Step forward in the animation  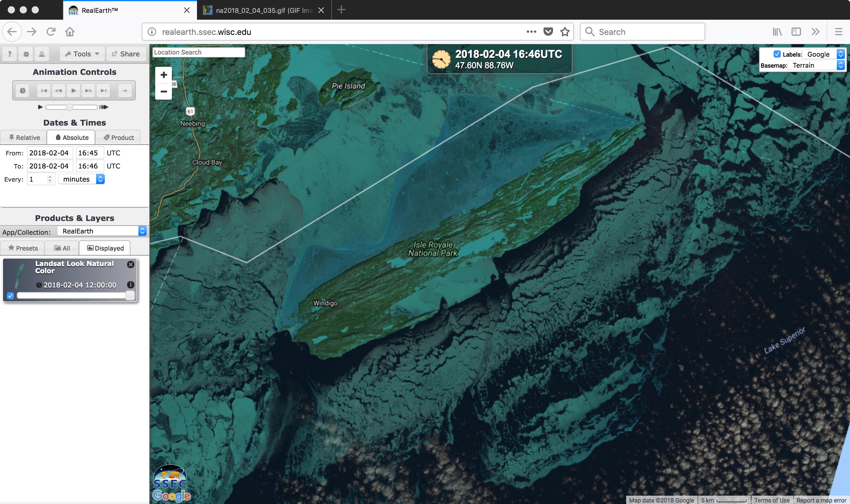[x=88, y=90]
